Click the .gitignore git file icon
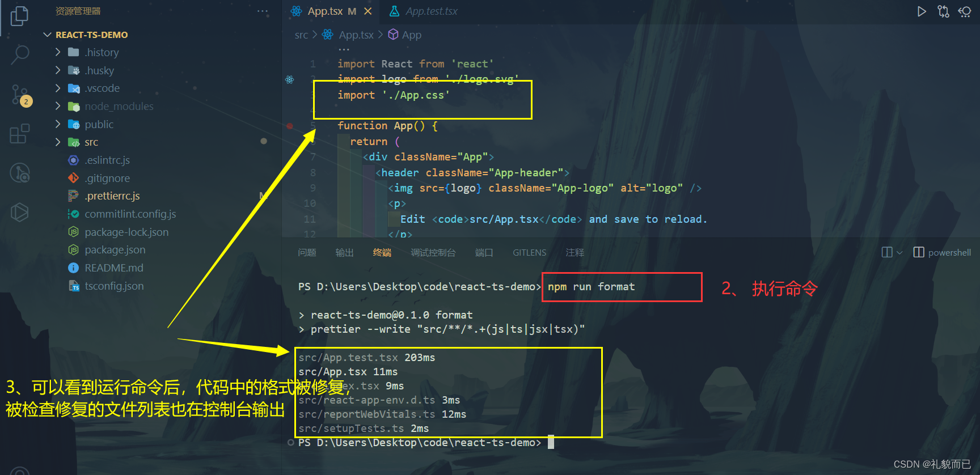This screenshot has width=980, height=475. 73,178
